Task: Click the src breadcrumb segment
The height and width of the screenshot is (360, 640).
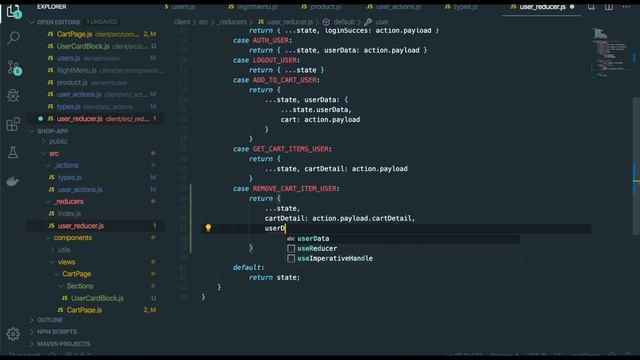Action: pos(203,22)
